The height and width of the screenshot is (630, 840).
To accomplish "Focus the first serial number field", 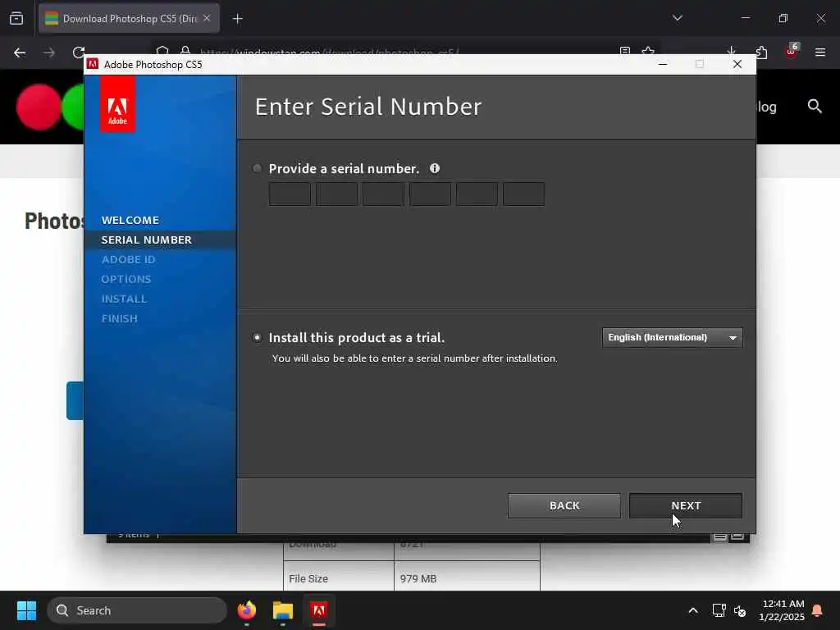I will coord(290,194).
